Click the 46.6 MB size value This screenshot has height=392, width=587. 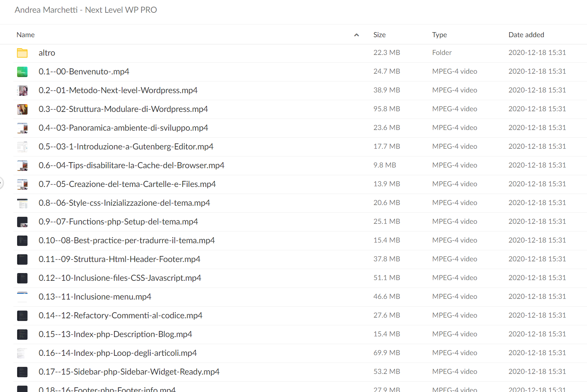[x=387, y=297]
